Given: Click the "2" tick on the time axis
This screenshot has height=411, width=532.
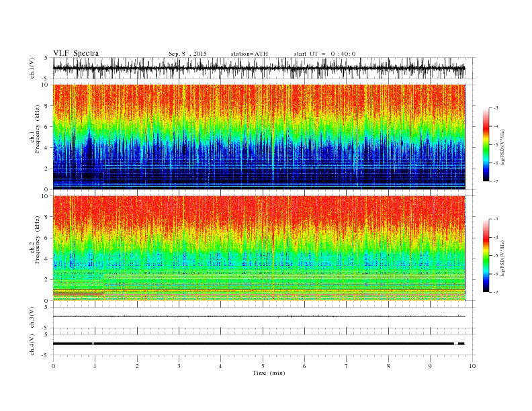Looking at the screenshot, I should [137, 366].
